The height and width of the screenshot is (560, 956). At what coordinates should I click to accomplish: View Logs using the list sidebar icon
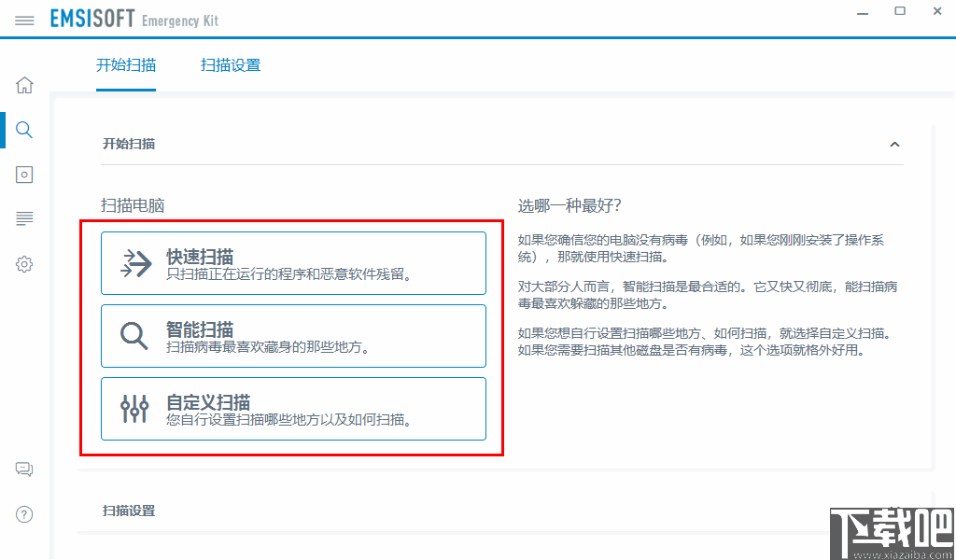[23, 218]
